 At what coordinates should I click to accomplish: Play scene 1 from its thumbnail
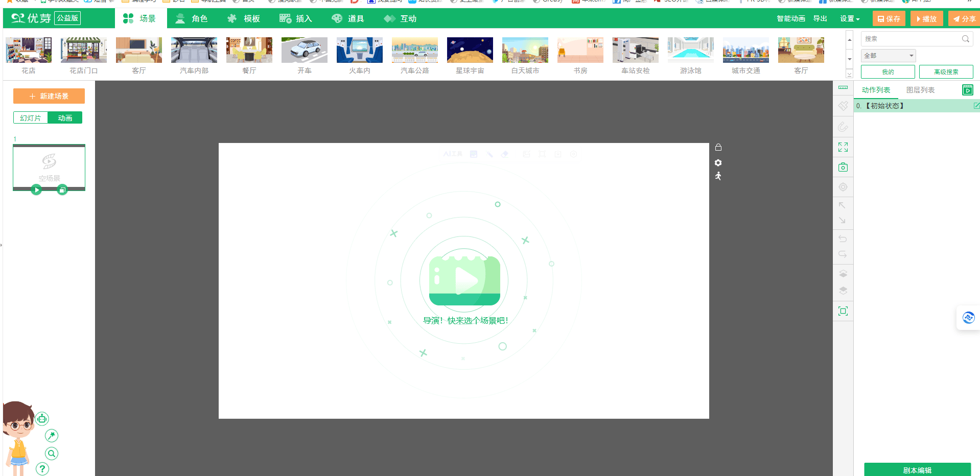(x=36, y=190)
